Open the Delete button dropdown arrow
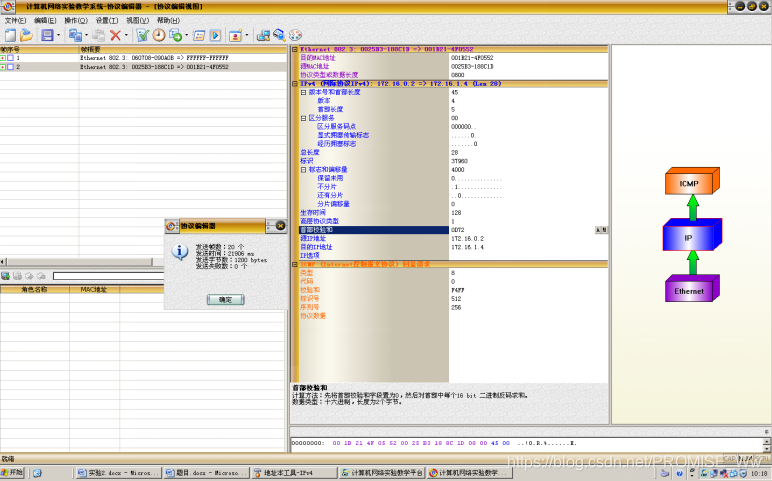This screenshot has width=772, height=481. click(x=126, y=35)
